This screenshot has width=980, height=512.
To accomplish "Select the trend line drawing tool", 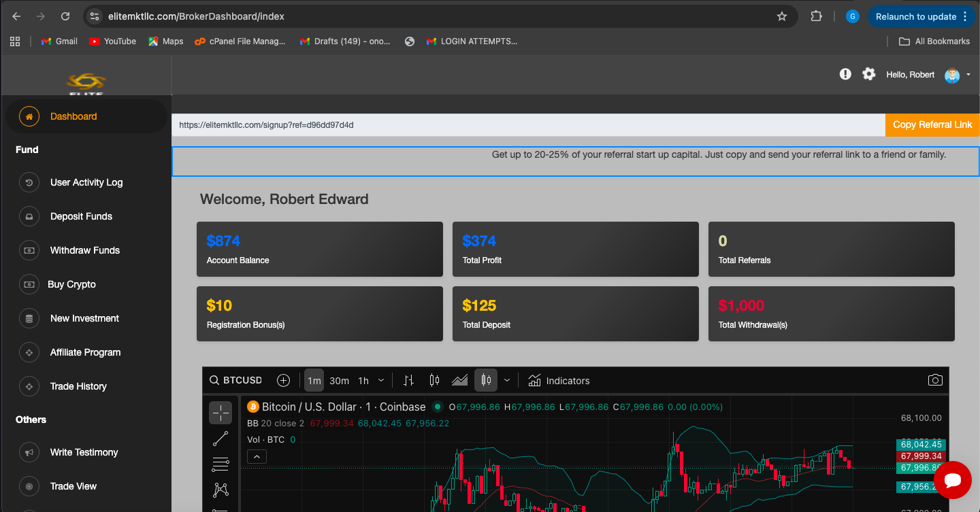I will [220, 439].
